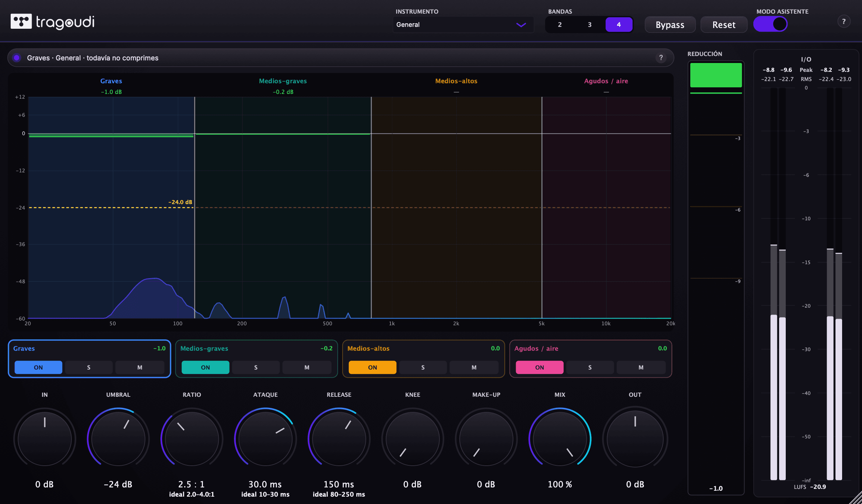Turn off the Agudos / aire ON button
The image size is (862, 504).
[540, 367]
